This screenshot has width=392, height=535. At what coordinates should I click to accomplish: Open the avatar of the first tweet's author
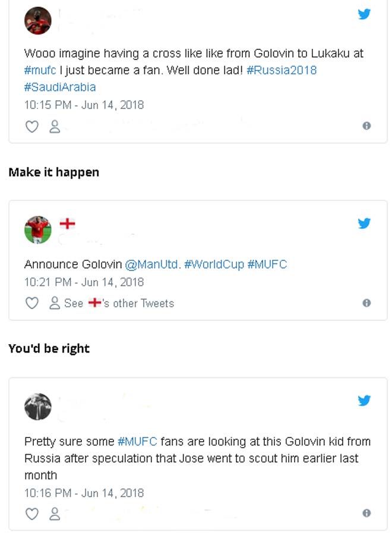[37, 21]
